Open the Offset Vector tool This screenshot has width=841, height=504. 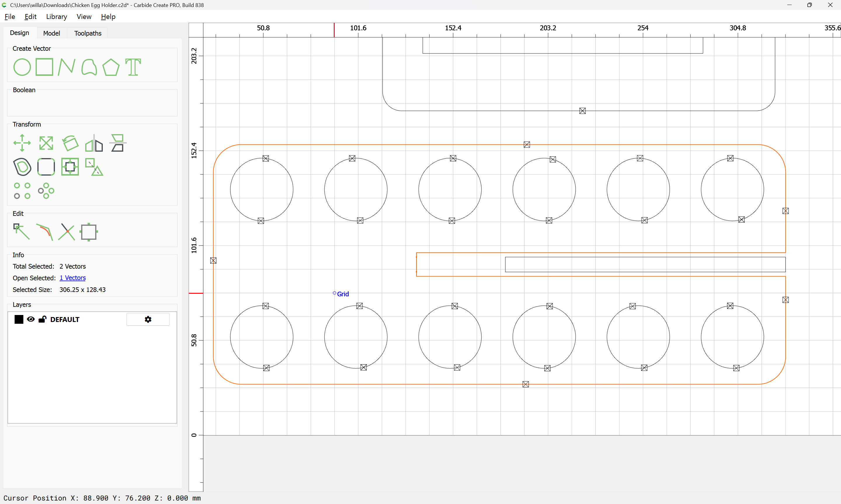(x=22, y=167)
